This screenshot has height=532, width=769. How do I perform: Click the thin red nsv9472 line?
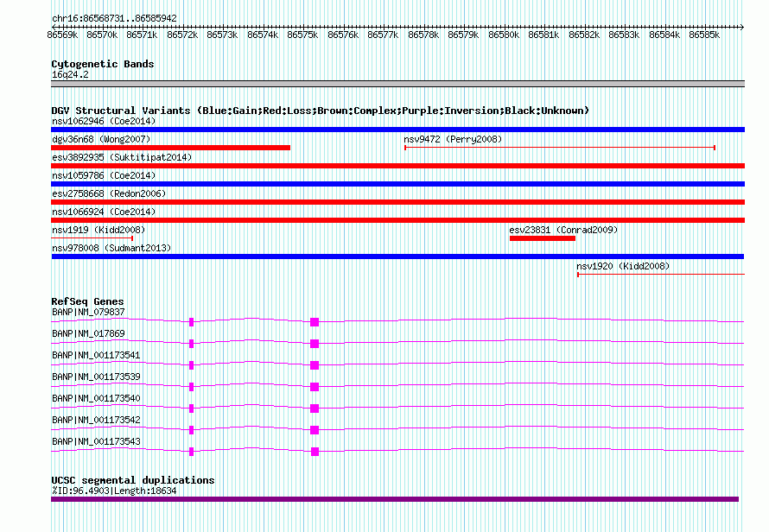click(560, 148)
